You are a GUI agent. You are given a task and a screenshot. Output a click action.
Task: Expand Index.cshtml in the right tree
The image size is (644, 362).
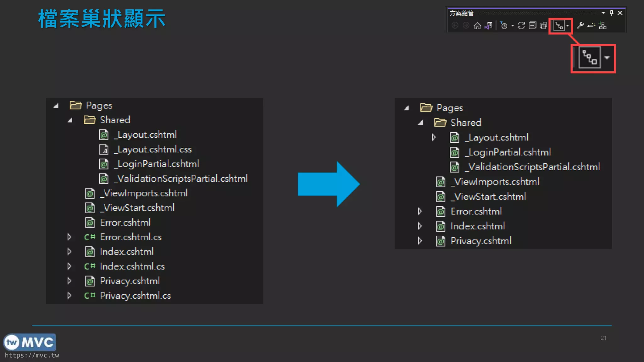point(420,226)
